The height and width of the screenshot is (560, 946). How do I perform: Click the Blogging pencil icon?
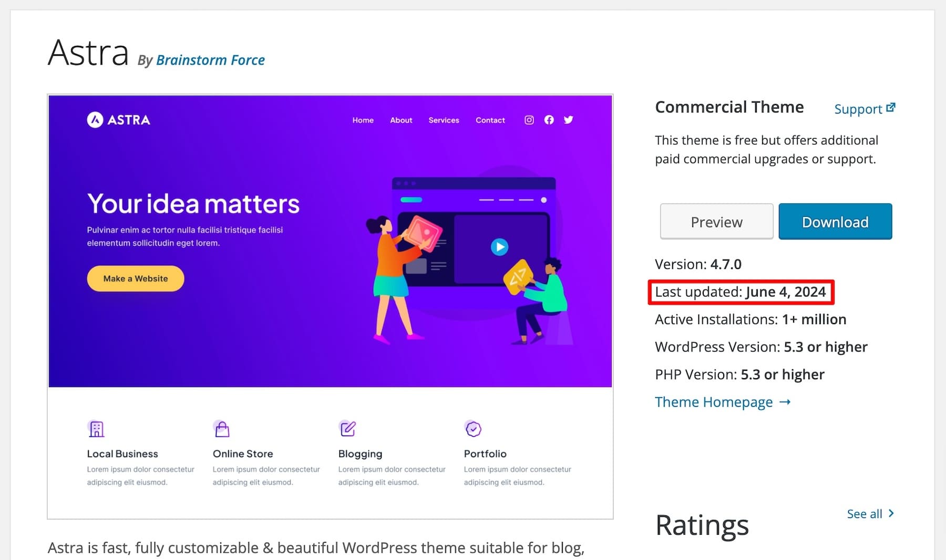347,429
